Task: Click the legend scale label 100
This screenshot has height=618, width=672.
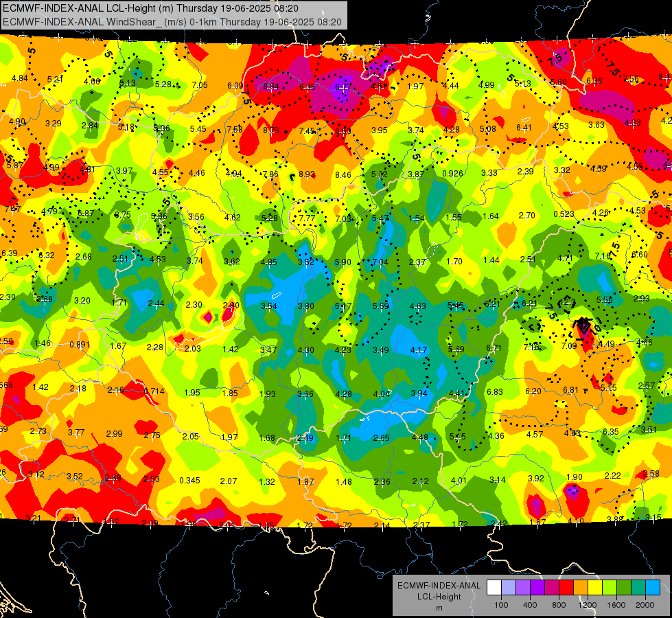Action: tap(501, 605)
